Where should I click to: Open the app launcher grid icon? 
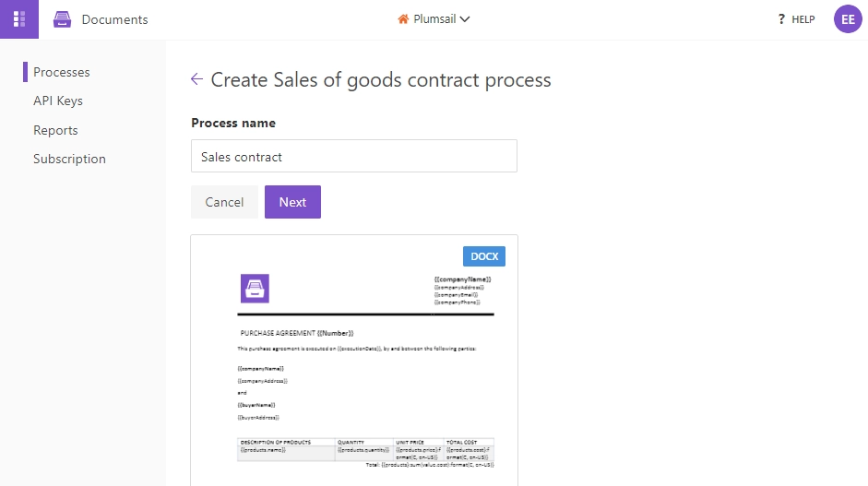coord(19,19)
